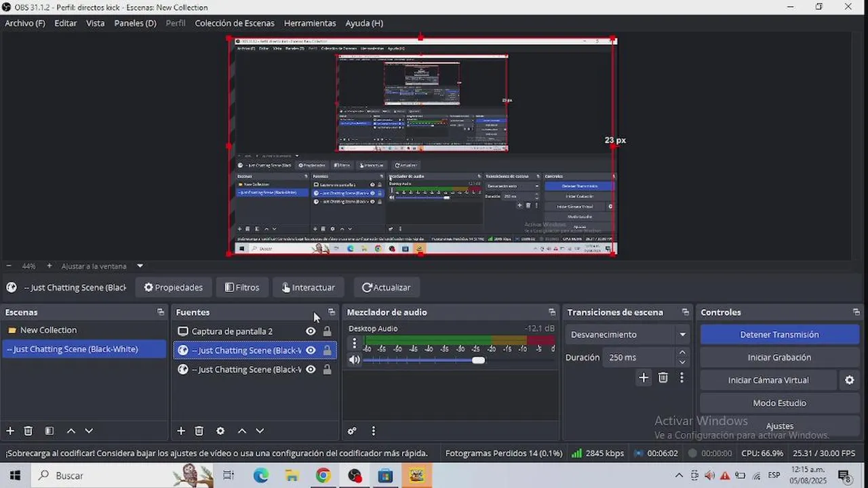
Task: Add a new scene in Escenas panel
Action: (10, 430)
